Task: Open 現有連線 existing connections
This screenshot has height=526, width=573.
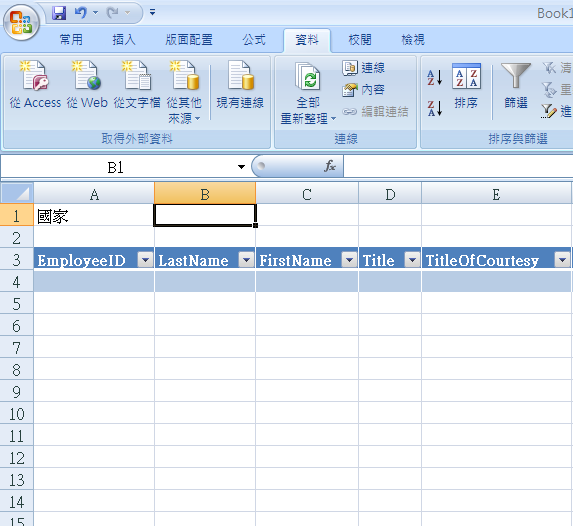Action: [x=240, y=85]
